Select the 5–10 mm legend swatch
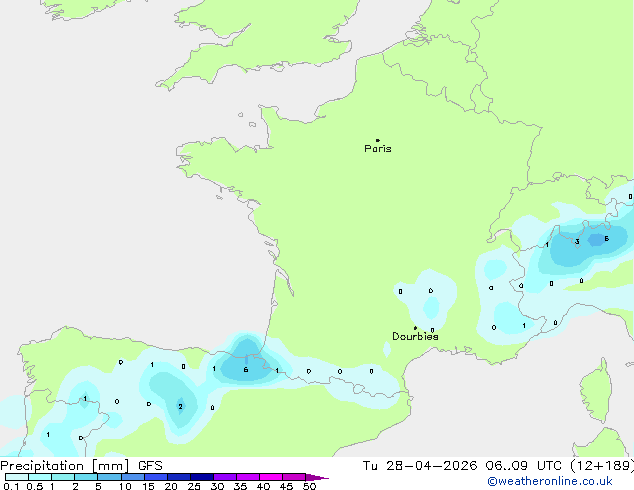Screen dimensions: 634x490 [x=109, y=477]
